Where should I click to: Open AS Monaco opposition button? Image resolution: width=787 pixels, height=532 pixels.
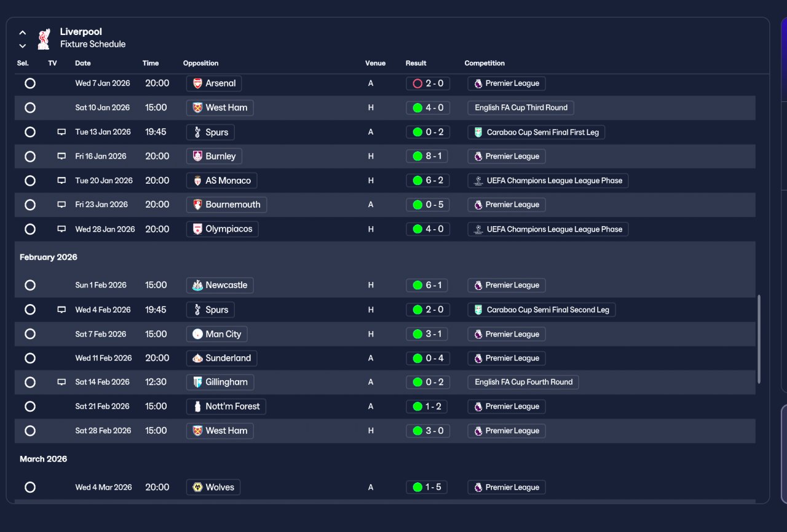(x=221, y=181)
